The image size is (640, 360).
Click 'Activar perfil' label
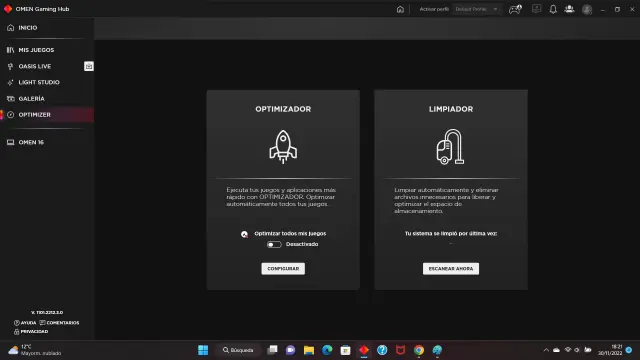point(434,9)
